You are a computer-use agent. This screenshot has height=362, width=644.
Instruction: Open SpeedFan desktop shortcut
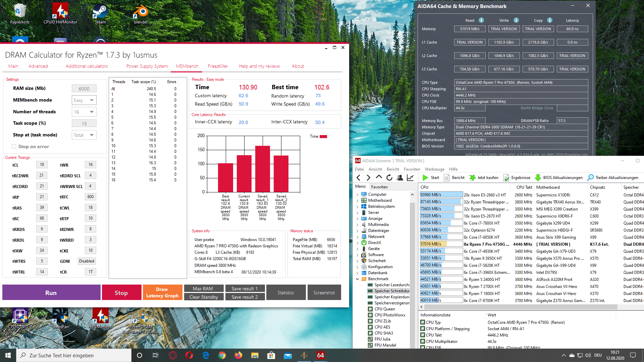pyautogui.click(x=60, y=318)
